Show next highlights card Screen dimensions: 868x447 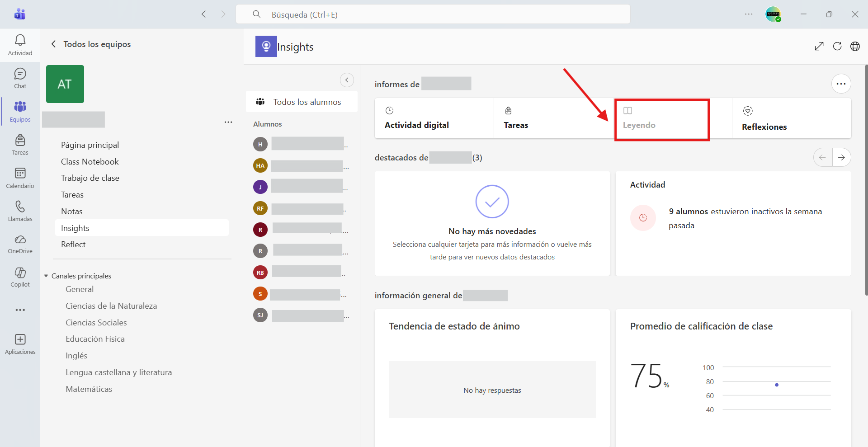[x=841, y=157]
